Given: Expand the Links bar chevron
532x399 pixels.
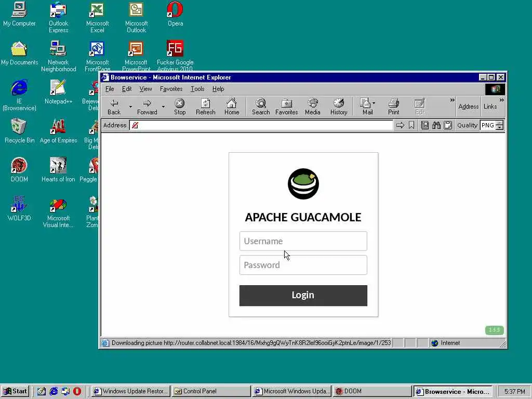Looking at the screenshot, I should click(x=501, y=100).
